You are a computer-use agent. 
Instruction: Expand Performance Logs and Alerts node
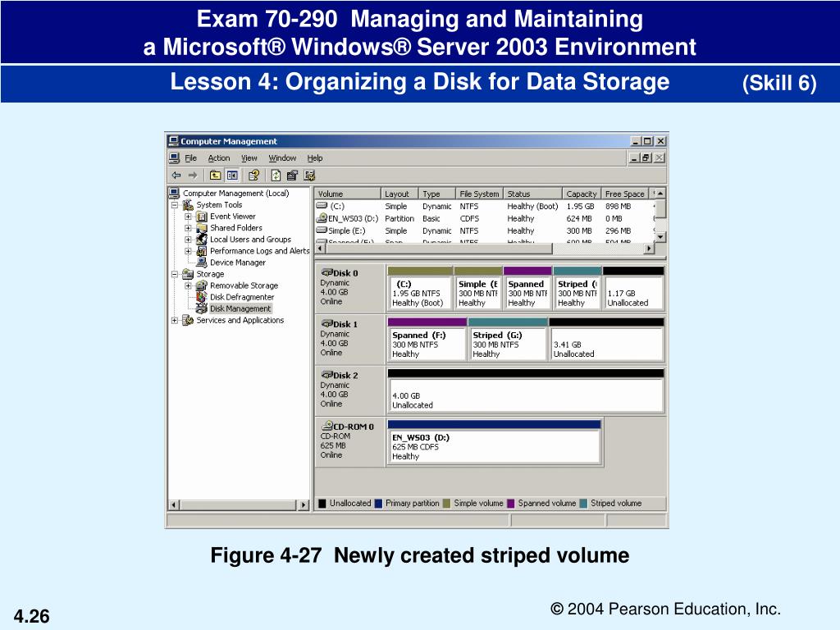(188, 251)
